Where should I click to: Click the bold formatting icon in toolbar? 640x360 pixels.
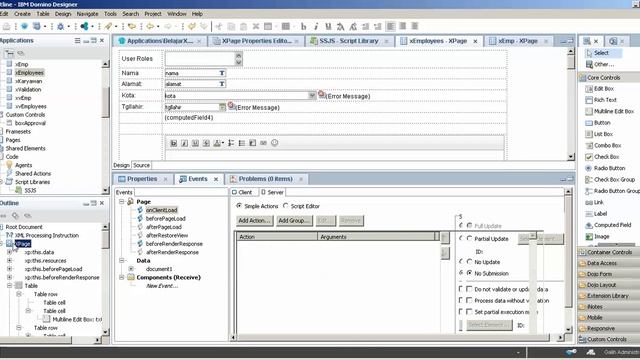[303, 27]
